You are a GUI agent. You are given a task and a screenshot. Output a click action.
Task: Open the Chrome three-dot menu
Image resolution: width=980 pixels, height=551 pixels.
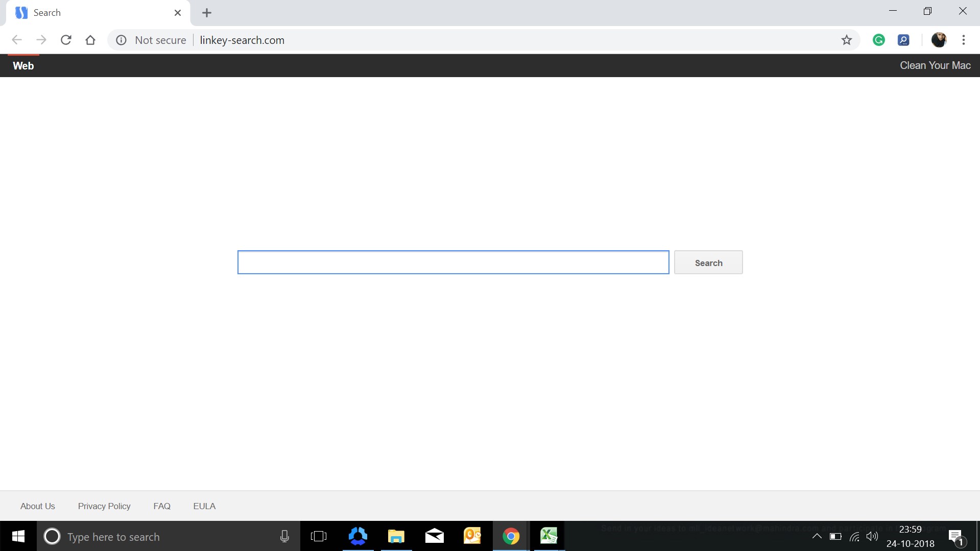pos(964,40)
